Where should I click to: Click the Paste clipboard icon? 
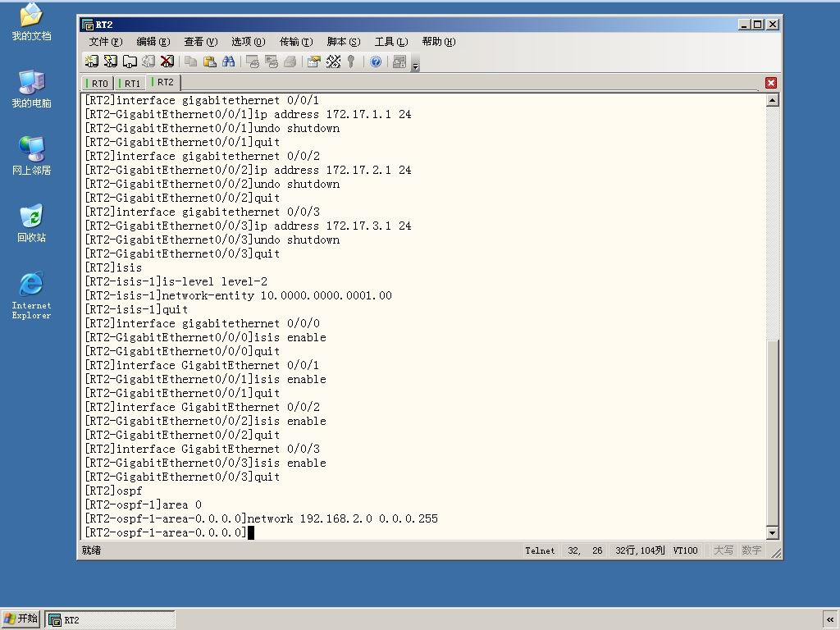[x=209, y=62]
